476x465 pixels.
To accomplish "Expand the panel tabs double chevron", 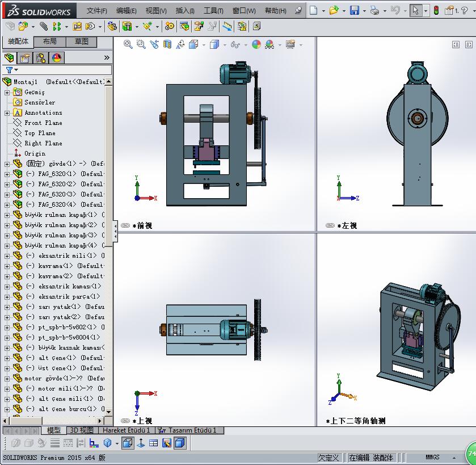I will (107, 57).
